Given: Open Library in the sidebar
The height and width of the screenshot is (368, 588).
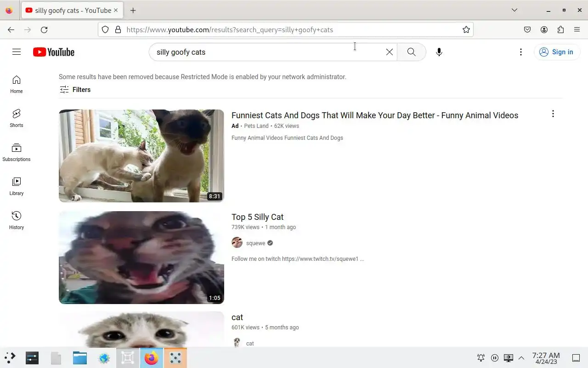Looking at the screenshot, I should (x=17, y=187).
